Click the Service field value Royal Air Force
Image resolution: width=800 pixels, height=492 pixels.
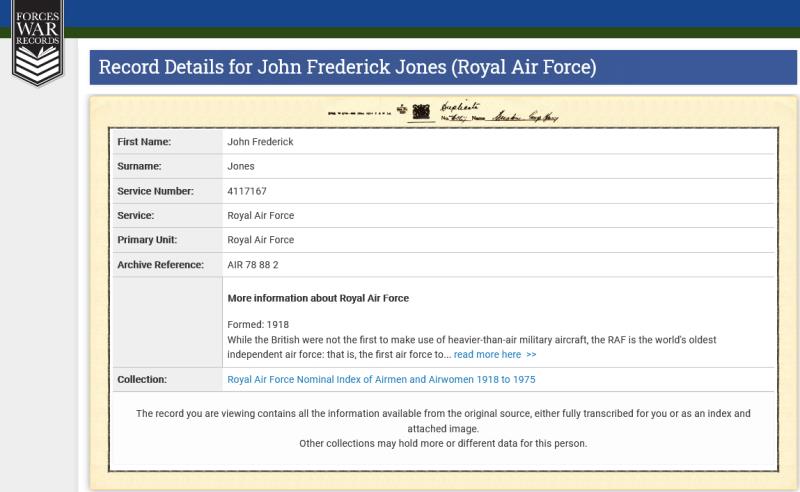coord(260,215)
